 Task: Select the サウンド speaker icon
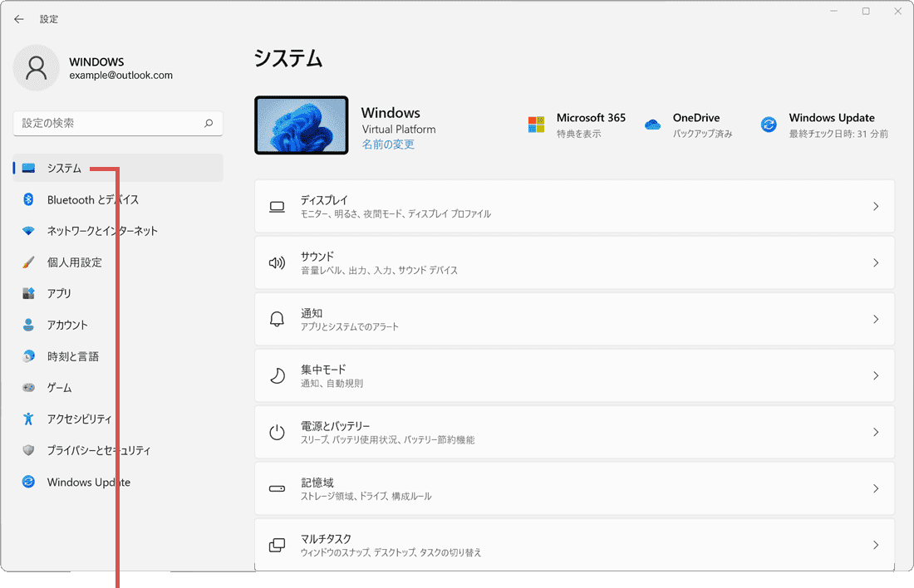277,262
